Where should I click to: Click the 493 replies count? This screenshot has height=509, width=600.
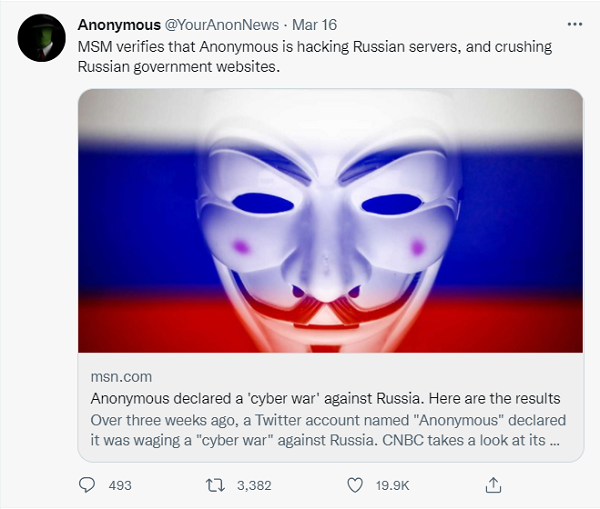tap(120, 485)
